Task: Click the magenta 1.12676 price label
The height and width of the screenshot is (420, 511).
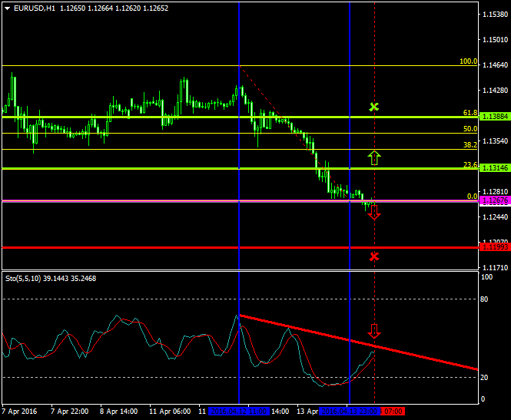Action: 496,200
